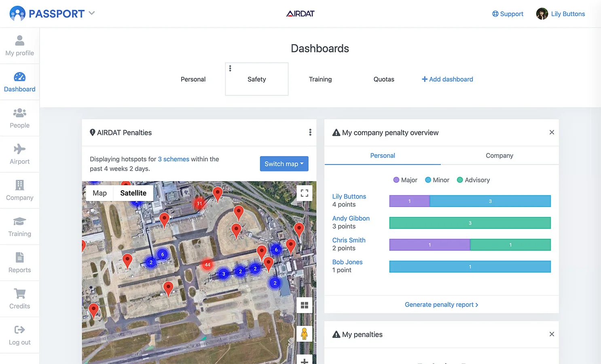
Task: Toggle fullscreen map view
Action: coord(305,193)
